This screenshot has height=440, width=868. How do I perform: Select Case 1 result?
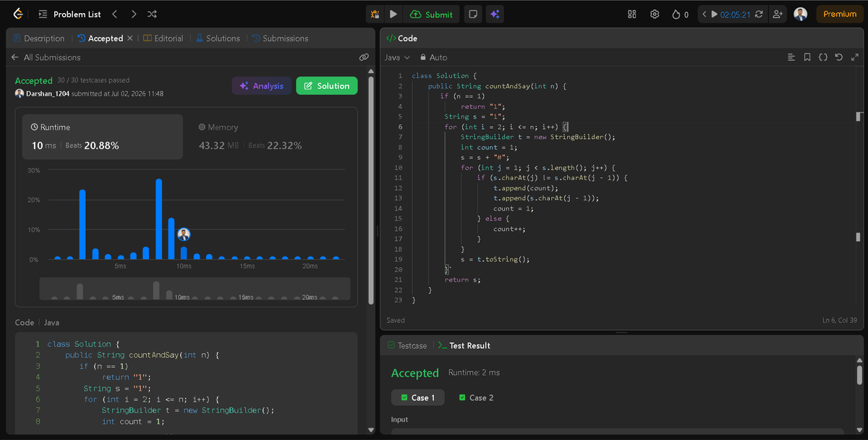pyautogui.click(x=418, y=397)
